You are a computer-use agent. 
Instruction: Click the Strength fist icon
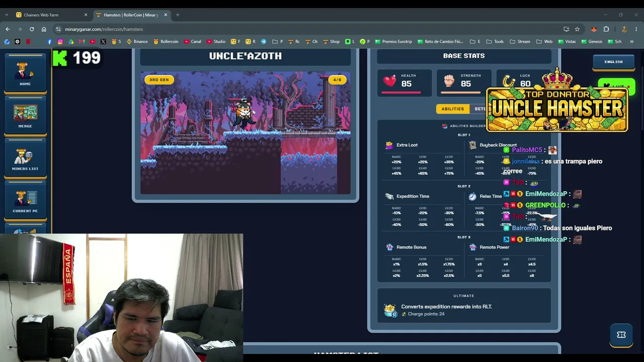449,80
